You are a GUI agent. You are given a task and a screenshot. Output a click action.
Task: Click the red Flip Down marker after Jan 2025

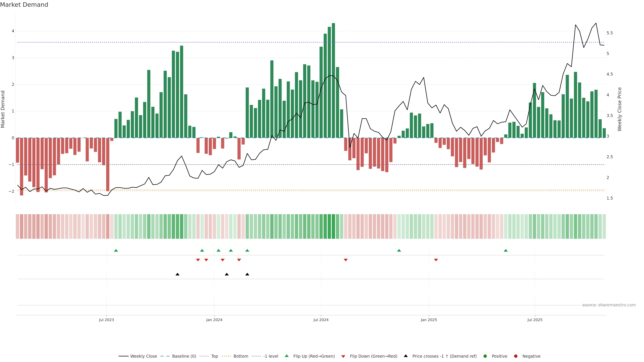pyautogui.click(x=436, y=260)
